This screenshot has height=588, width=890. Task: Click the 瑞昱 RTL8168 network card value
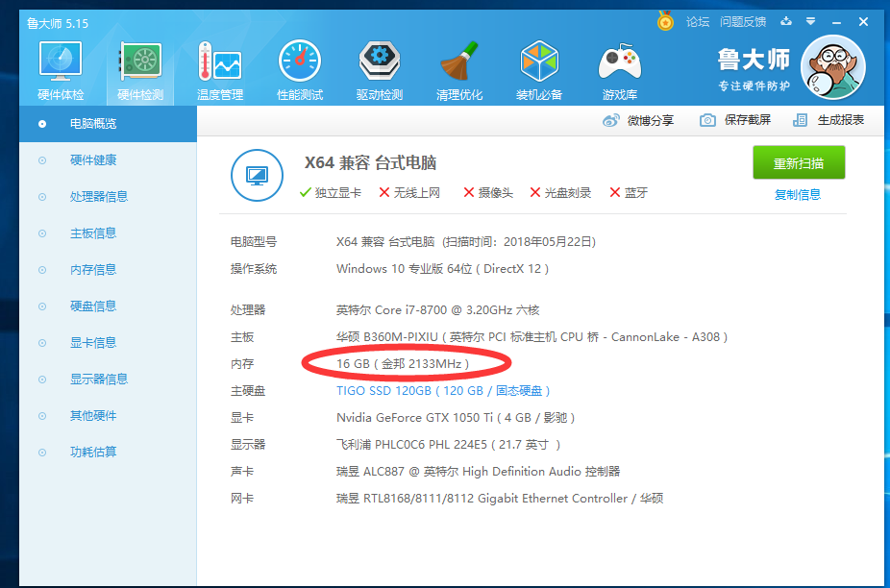(x=500, y=499)
